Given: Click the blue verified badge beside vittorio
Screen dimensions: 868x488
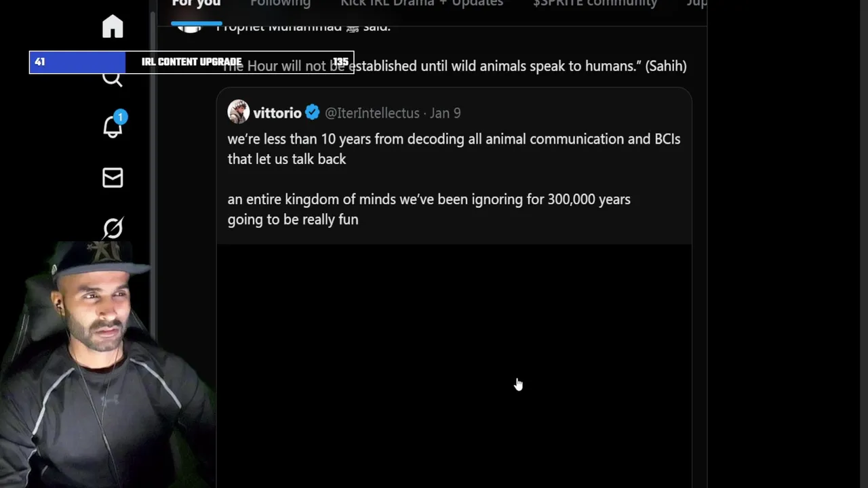Looking at the screenshot, I should point(312,113).
